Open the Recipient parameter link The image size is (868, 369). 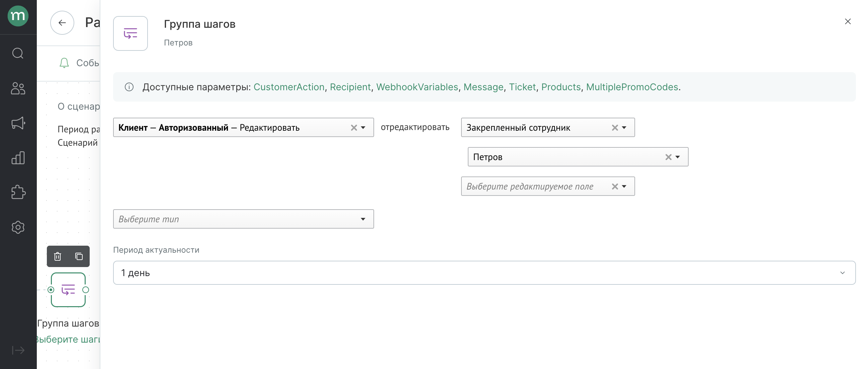point(350,87)
